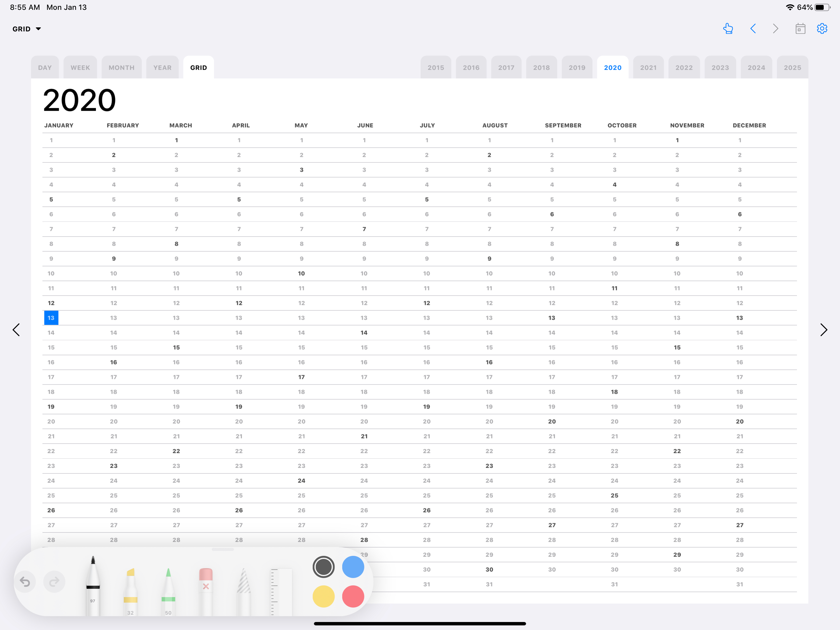Open the JANUARY month header
840x630 pixels.
tap(59, 126)
